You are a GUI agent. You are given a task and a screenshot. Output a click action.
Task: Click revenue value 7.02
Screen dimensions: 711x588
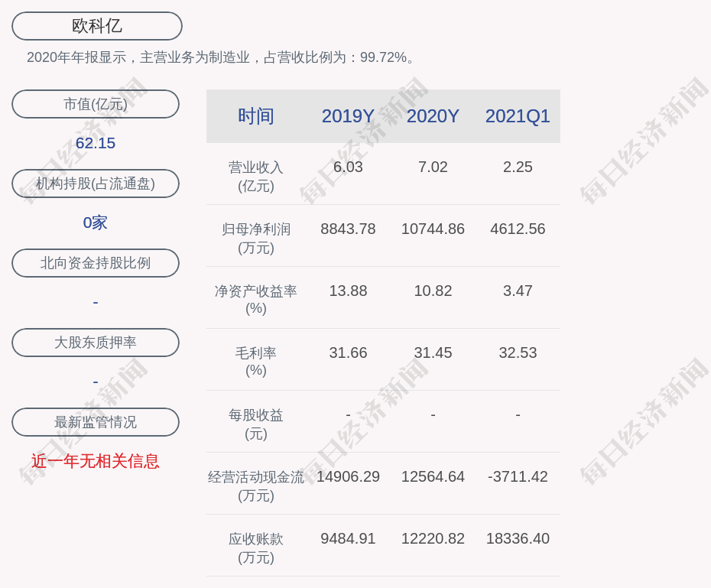433,167
